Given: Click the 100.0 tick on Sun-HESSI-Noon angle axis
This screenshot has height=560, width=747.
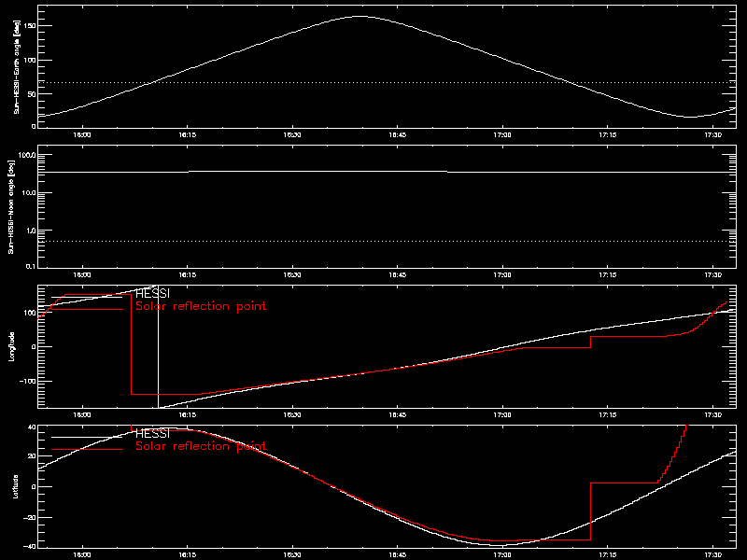Looking at the screenshot, I should pos(27,155).
